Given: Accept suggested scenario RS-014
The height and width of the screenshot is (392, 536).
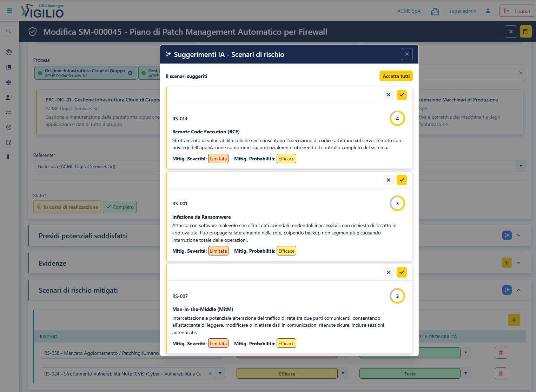Looking at the screenshot, I should point(402,95).
